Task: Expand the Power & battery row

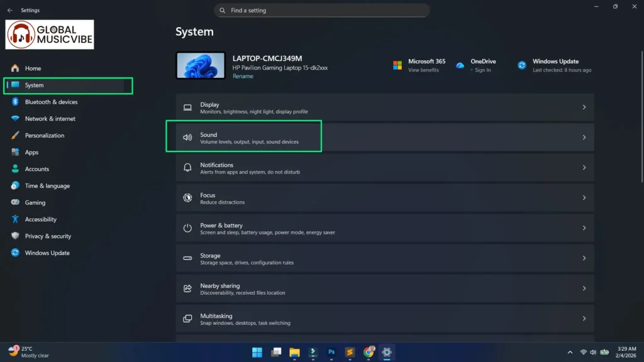Action: pos(384,228)
